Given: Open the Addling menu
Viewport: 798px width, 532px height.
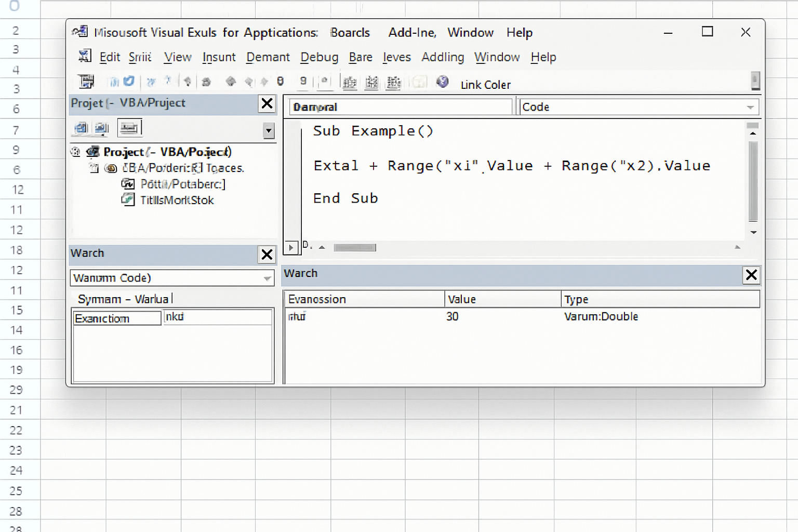Looking at the screenshot, I should pos(443,57).
